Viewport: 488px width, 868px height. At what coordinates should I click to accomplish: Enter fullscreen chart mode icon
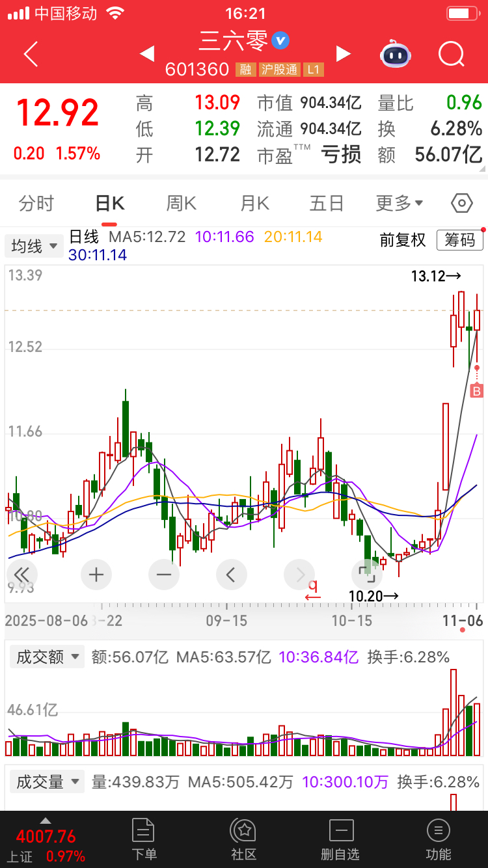tap(366, 575)
